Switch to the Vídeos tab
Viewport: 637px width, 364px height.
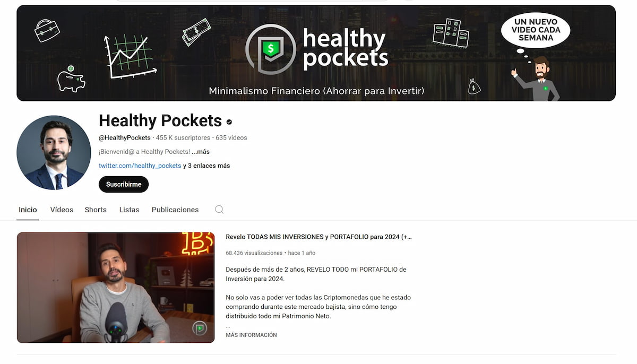tap(62, 210)
